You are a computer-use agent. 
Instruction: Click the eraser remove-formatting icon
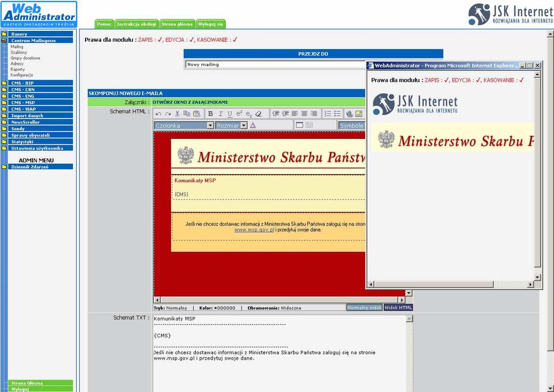click(258, 114)
